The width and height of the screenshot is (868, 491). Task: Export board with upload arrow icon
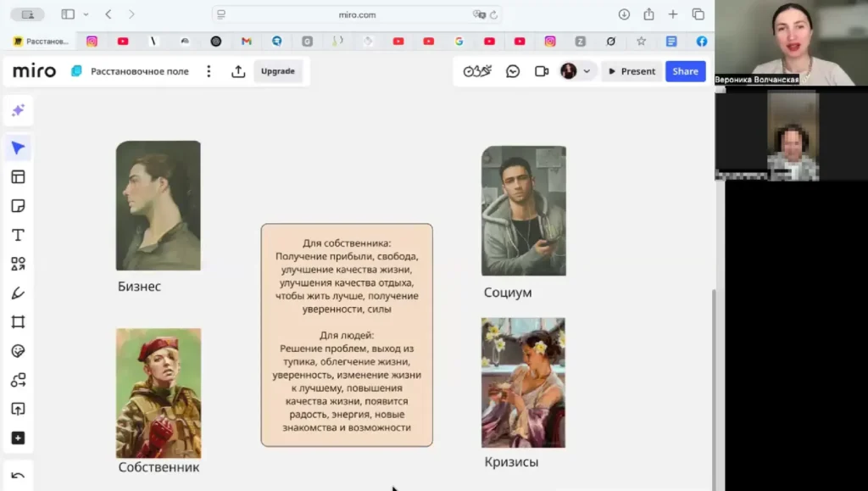click(x=238, y=71)
